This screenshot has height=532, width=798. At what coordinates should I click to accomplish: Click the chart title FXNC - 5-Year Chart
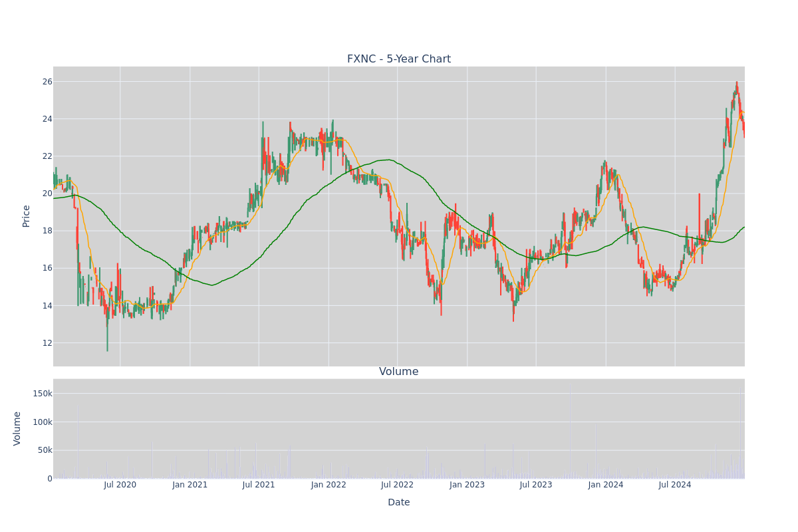399,59
